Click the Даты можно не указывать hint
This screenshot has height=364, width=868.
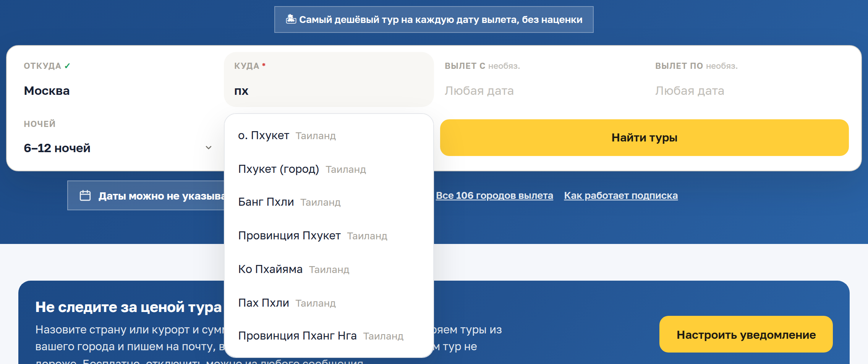[146, 195]
